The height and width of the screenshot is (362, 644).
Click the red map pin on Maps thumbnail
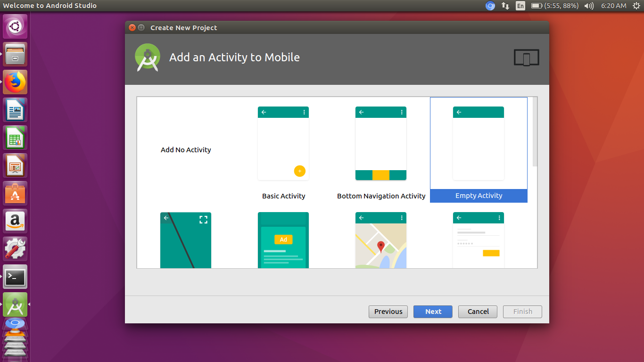(x=381, y=247)
